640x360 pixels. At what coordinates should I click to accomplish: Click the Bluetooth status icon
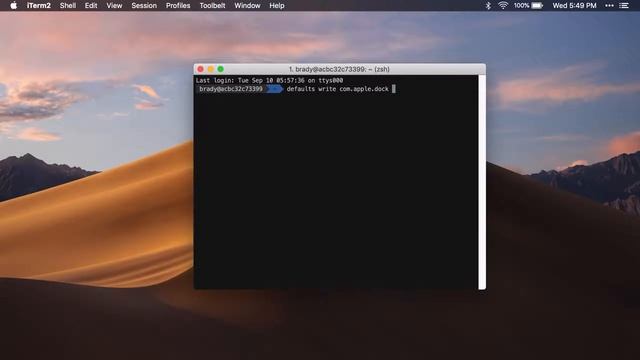pos(488,5)
